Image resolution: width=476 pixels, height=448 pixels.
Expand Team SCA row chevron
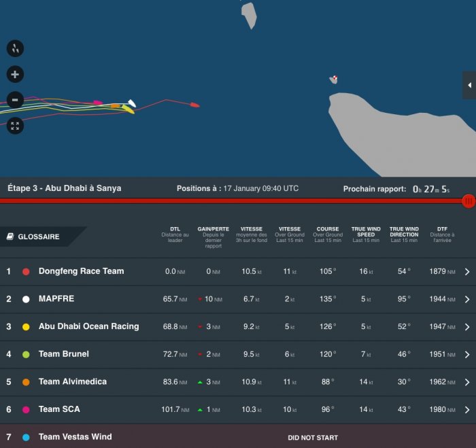click(467, 410)
